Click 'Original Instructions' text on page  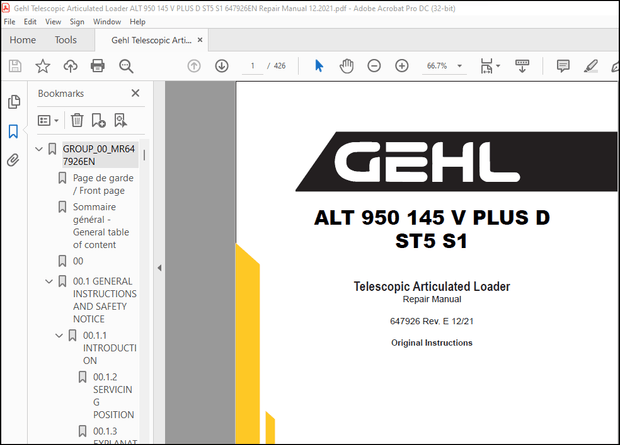point(432,343)
